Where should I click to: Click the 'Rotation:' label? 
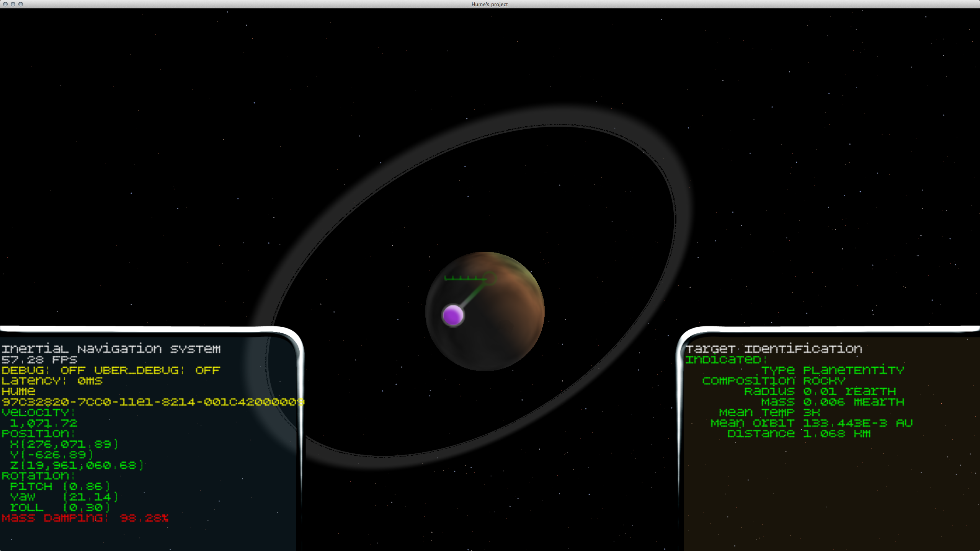pyautogui.click(x=38, y=476)
